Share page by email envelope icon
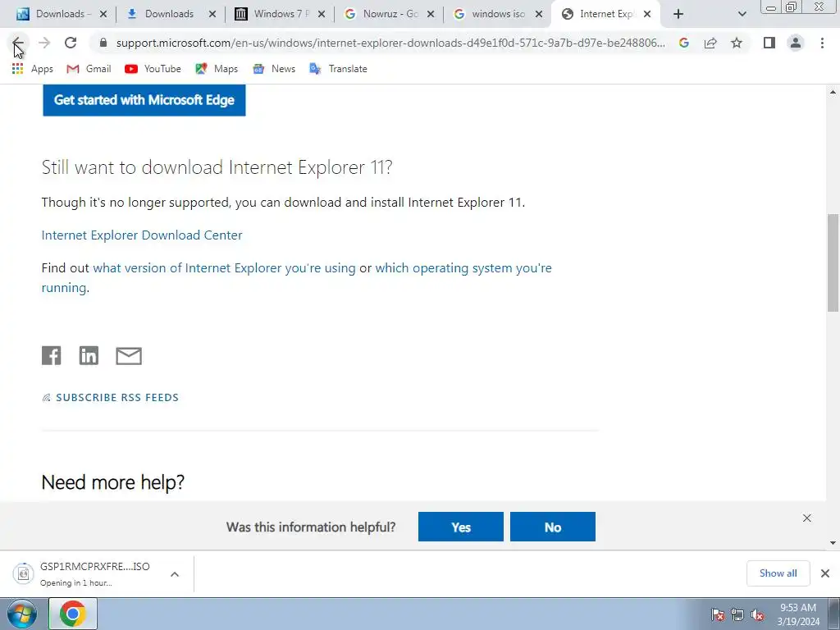The height and width of the screenshot is (630, 840). [x=129, y=356]
